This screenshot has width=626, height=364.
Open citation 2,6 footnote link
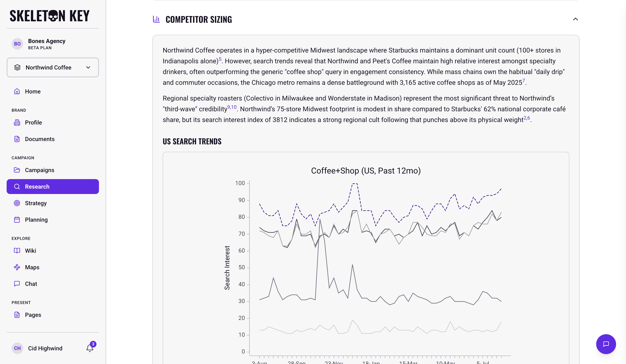pos(527,118)
